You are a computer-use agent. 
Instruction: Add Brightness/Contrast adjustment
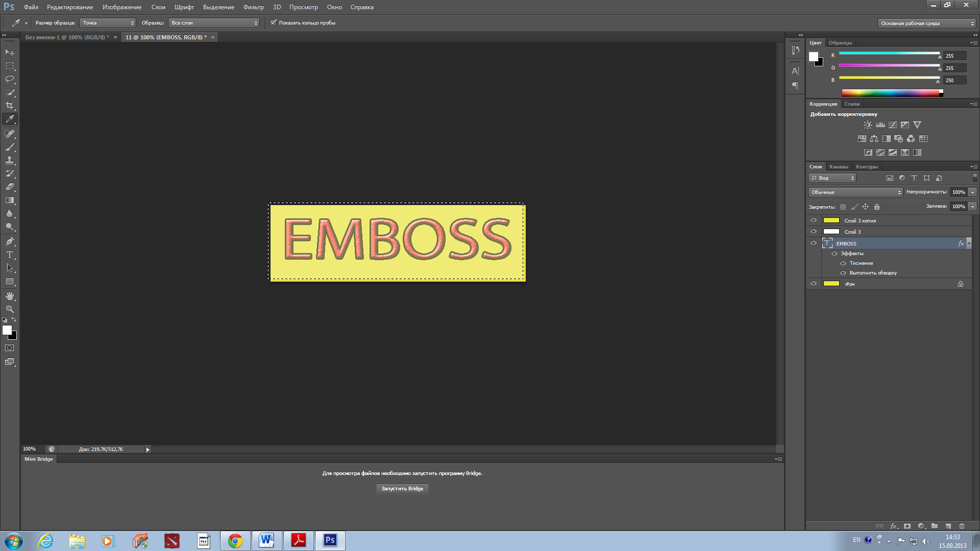pos(868,124)
